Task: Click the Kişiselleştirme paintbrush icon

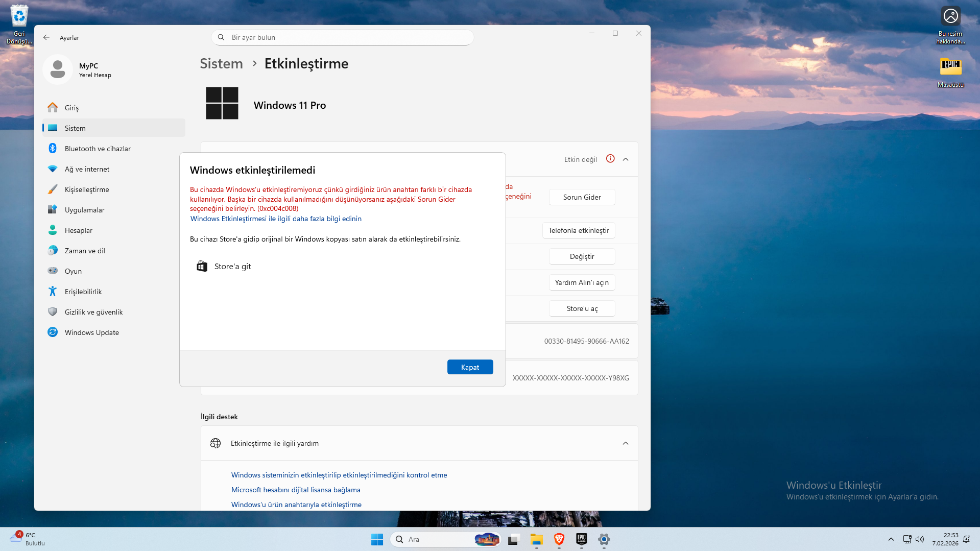Action: 53,189
